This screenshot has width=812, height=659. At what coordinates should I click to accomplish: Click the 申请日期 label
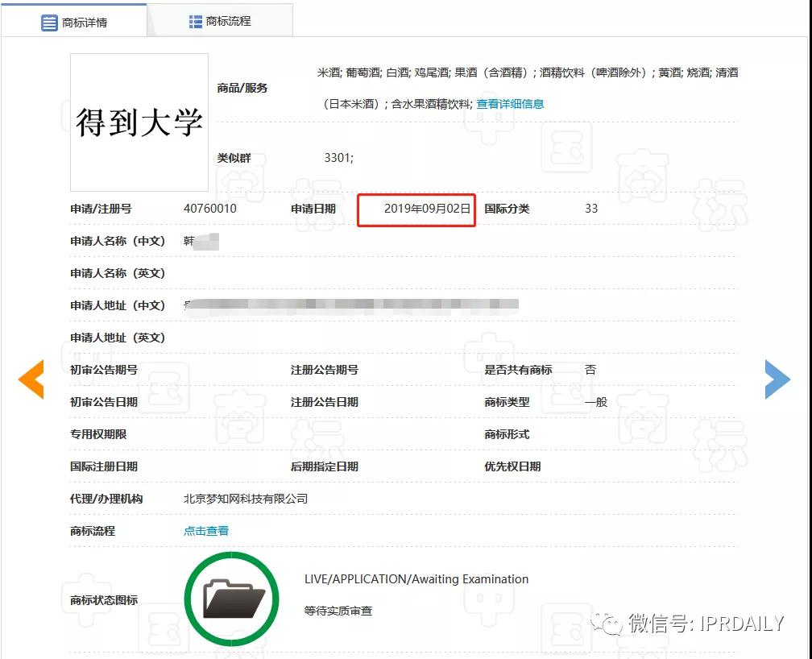pyautogui.click(x=313, y=209)
